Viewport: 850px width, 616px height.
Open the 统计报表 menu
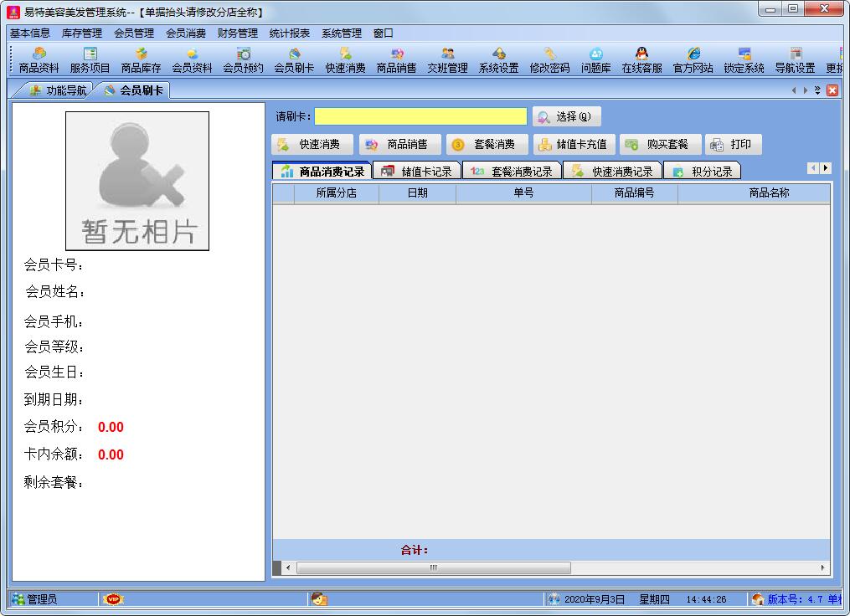[x=290, y=33]
